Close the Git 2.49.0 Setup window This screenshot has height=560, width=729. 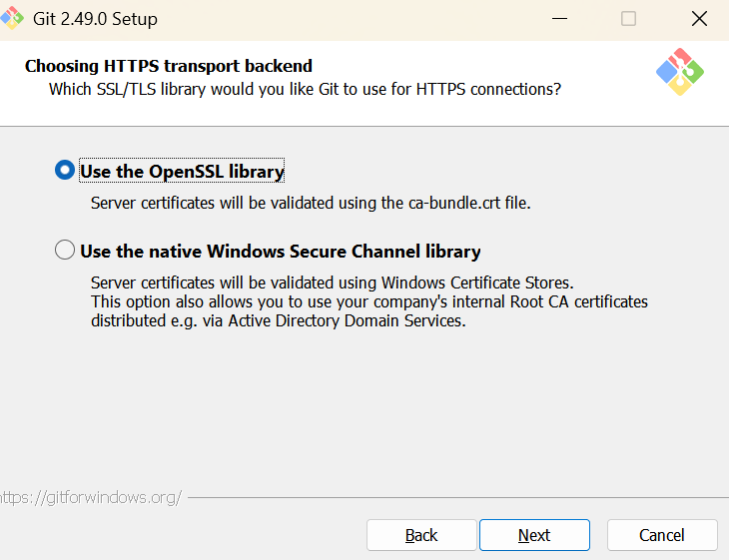[699, 19]
